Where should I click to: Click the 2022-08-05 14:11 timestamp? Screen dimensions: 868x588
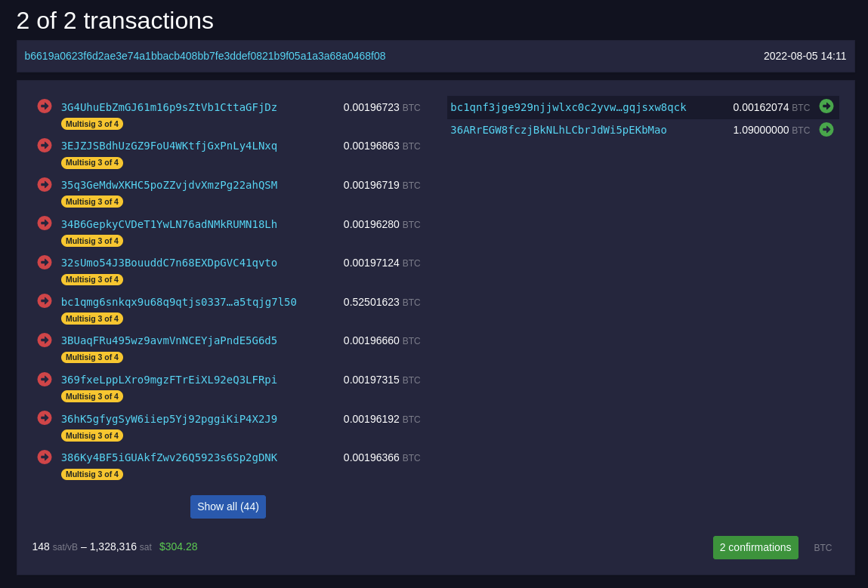[x=805, y=56]
